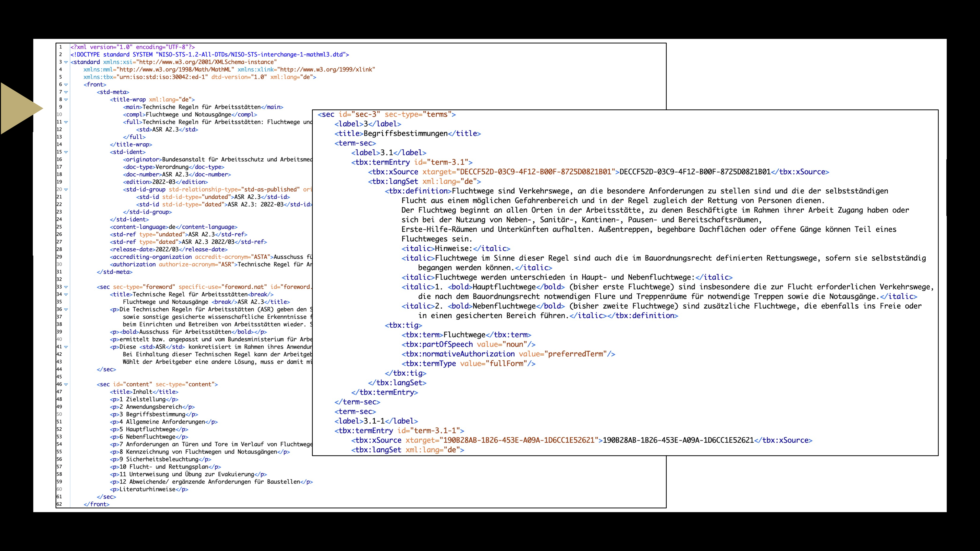The image size is (980, 551).
Task: Click the closing front tag on line 62
Action: point(97,504)
